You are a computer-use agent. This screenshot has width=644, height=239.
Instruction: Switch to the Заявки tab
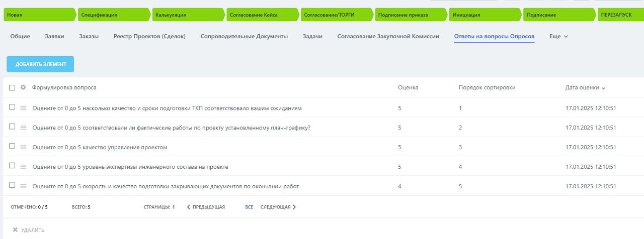click(x=54, y=37)
